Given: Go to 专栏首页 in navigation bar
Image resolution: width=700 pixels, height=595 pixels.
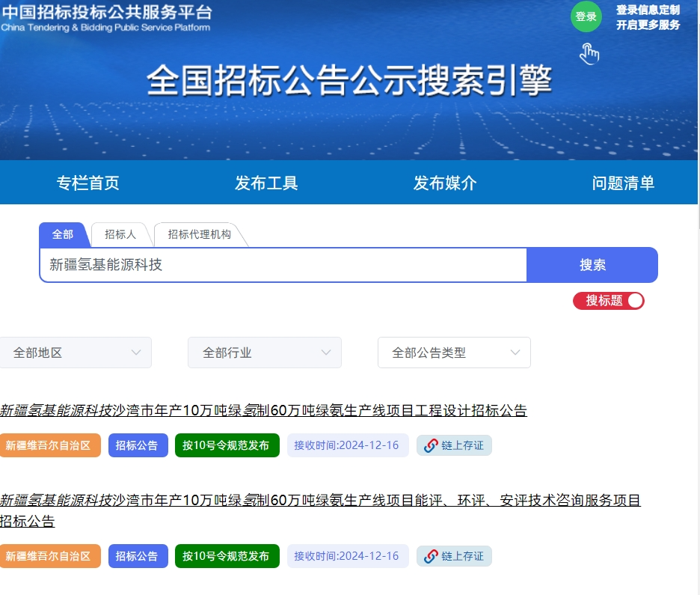Looking at the screenshot, I should coord(88,183).
